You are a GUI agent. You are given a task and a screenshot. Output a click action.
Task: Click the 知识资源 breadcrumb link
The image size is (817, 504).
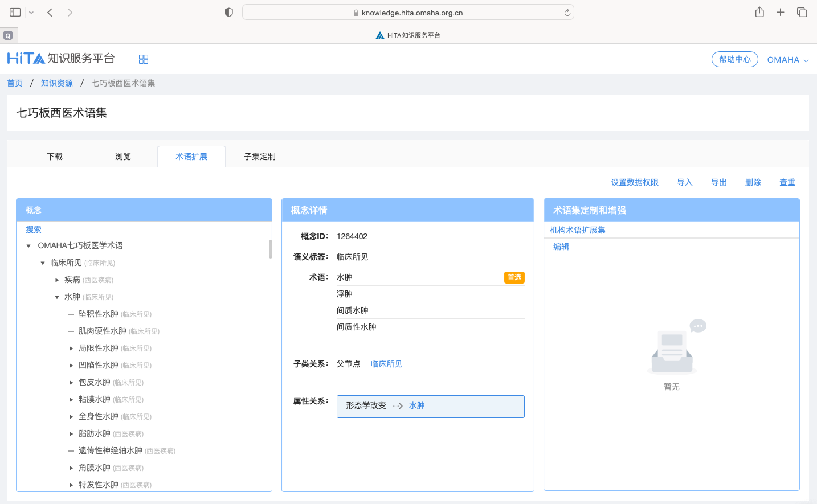pyautogui.click(x=57, y=83)
